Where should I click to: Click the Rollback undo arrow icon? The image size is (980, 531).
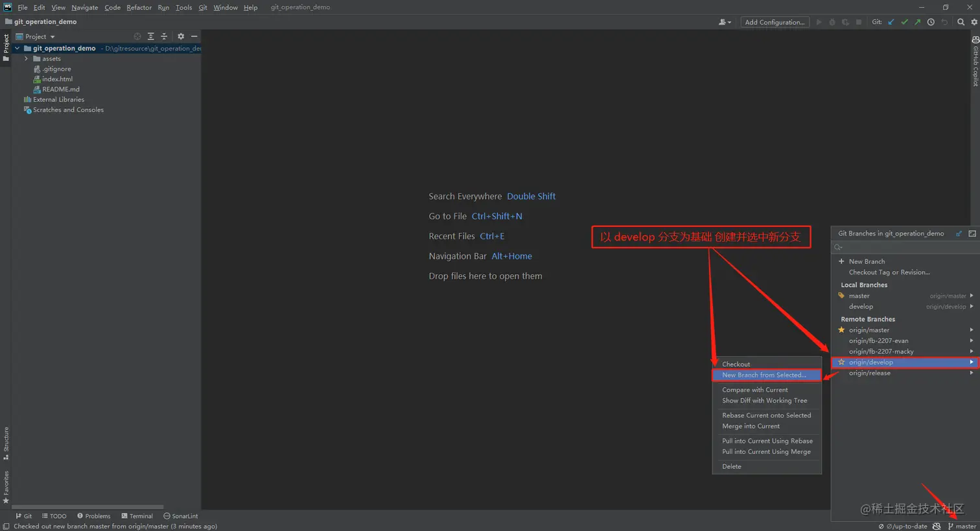tap(944, 22)
